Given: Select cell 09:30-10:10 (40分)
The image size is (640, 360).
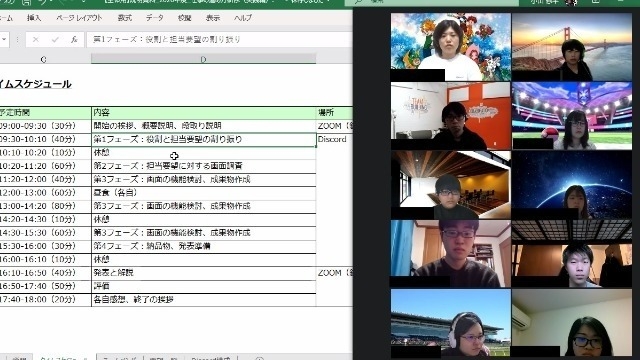Looking at the screenshot, I should point(45,139).
